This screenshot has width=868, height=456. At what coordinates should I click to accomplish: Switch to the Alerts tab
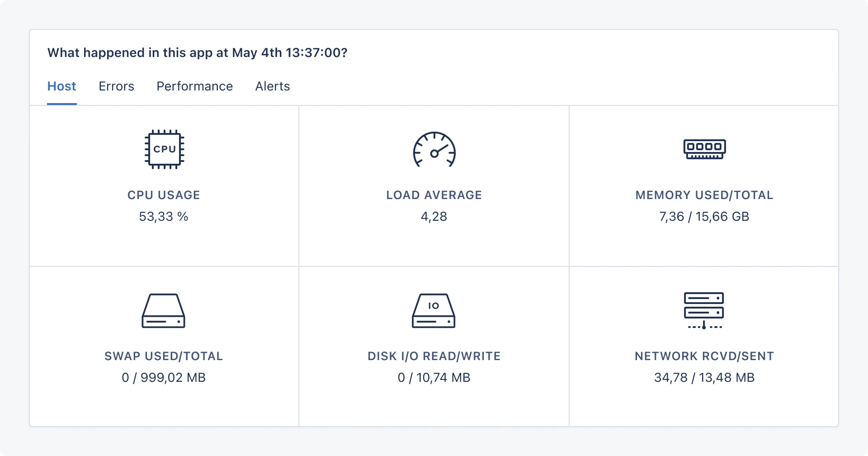pyautogui.click(x=273, y=86)
